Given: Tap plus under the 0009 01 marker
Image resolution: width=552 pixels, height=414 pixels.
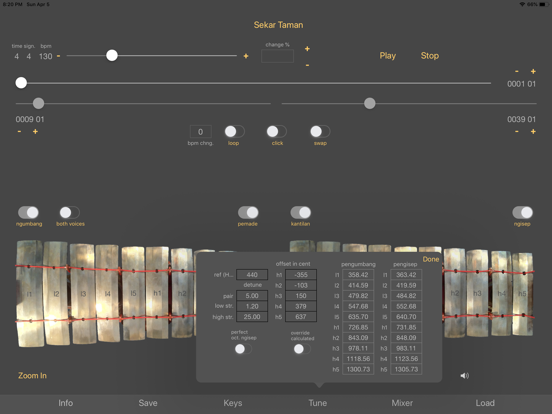Looking at the screenshot, I should (35, 132).
